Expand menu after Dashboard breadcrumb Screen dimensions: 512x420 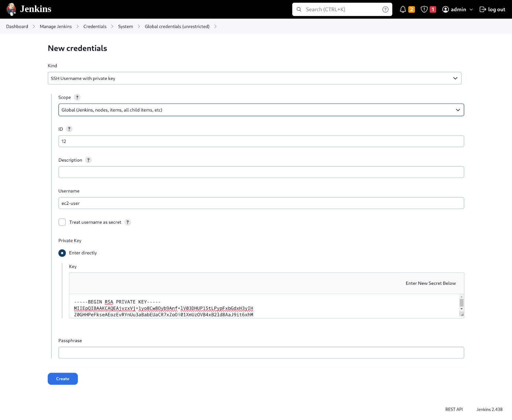34,26
